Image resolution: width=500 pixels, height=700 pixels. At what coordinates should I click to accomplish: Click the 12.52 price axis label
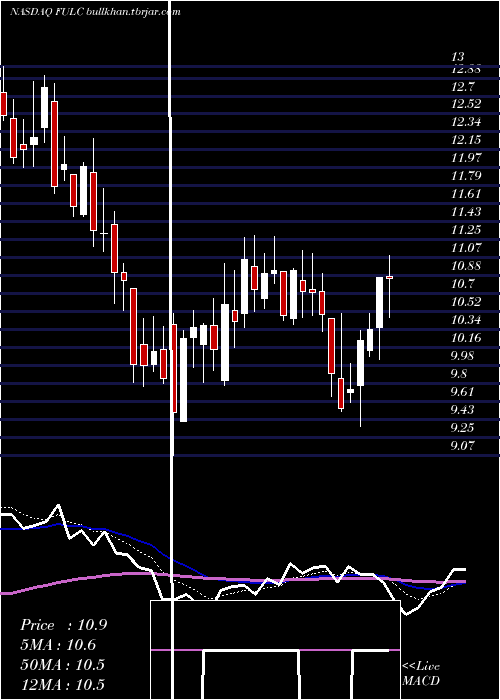466,104
